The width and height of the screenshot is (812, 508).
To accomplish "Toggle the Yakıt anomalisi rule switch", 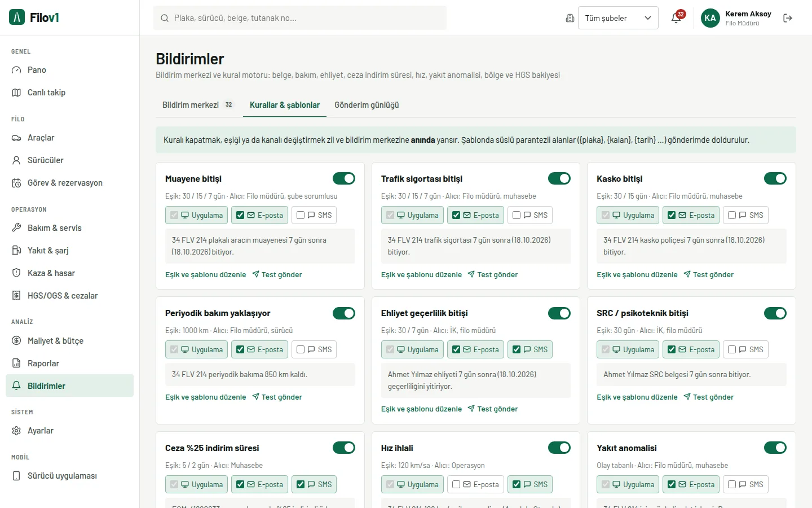I will [775, 448].
